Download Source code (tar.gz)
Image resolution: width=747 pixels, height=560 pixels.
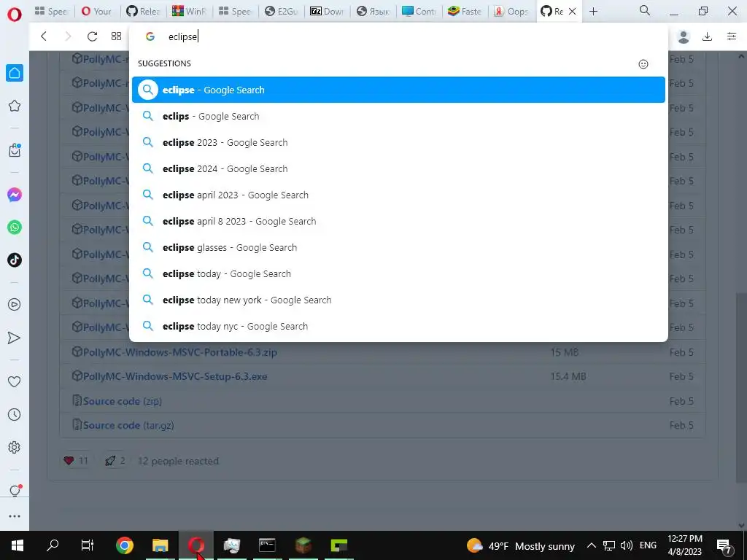[x=128, y=425]
